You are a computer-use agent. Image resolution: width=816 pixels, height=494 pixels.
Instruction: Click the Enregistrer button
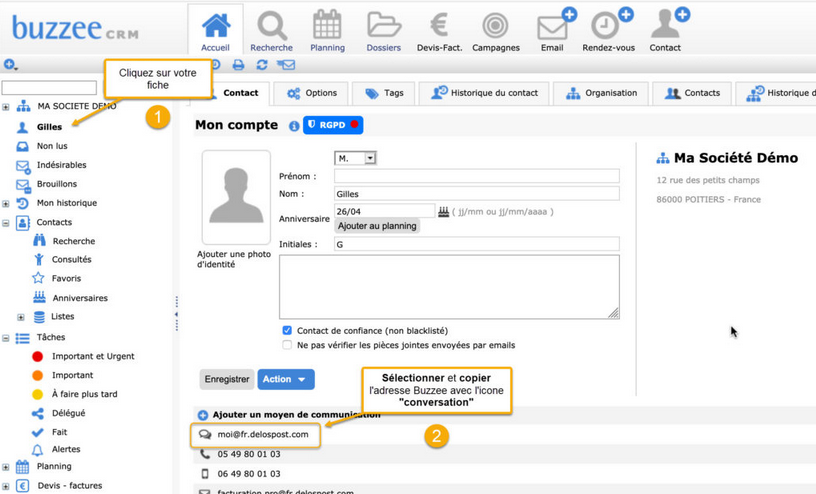[226, 379]
